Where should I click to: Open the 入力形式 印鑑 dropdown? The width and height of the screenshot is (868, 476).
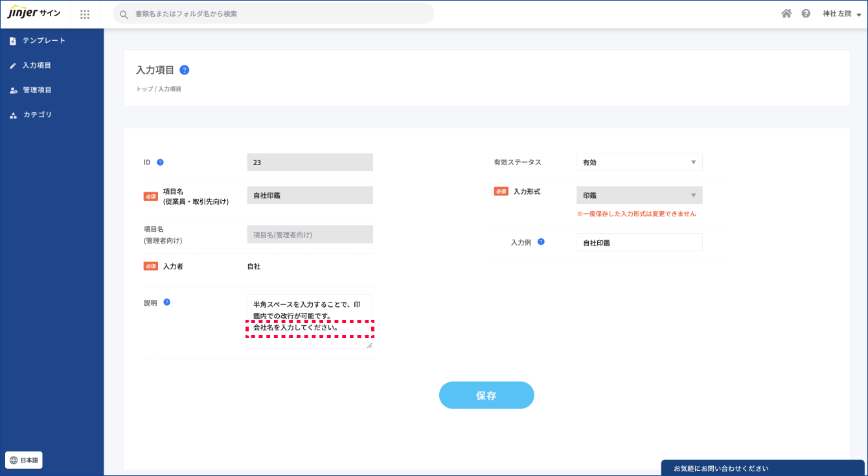coord(639,195)
